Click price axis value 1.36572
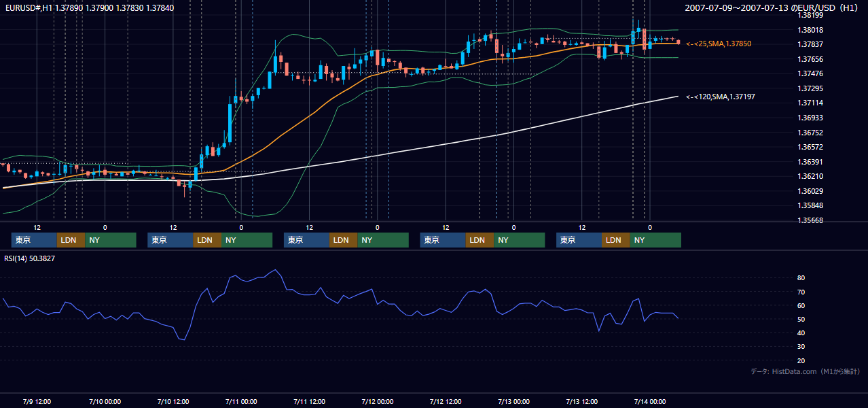Viewport: 868px width, 408px height. point(810,147)
